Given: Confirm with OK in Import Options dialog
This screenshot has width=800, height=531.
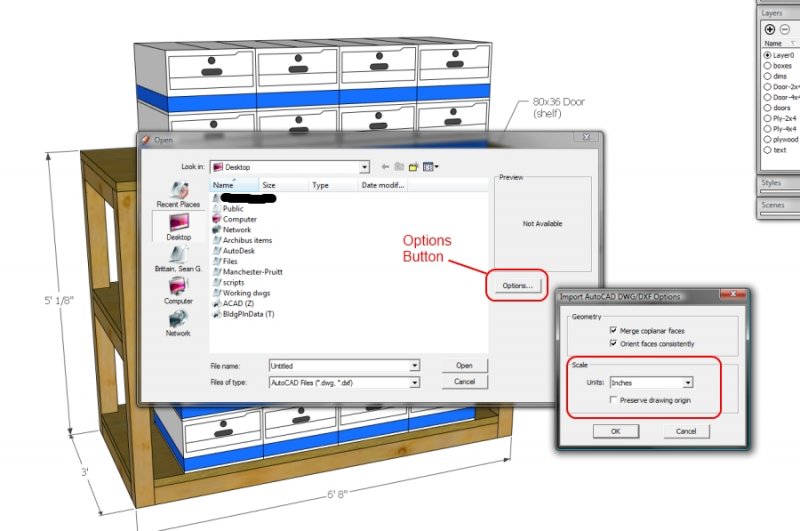Looking at the screenshot, I should click(x=615, y=431).
